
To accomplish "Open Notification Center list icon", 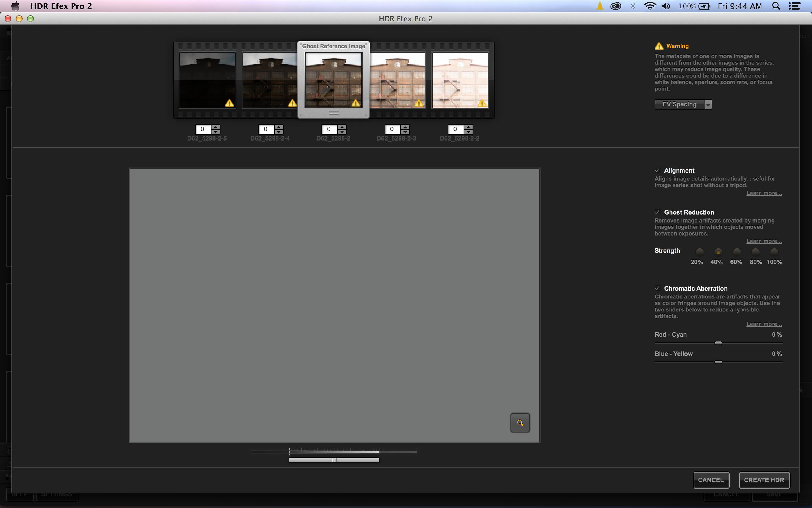I will [x=794, y=6].
